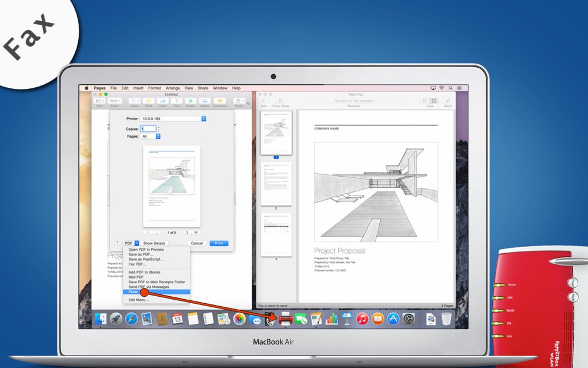Open the Apple menu
Screen dimensions: 588x368
coord(86,88)
